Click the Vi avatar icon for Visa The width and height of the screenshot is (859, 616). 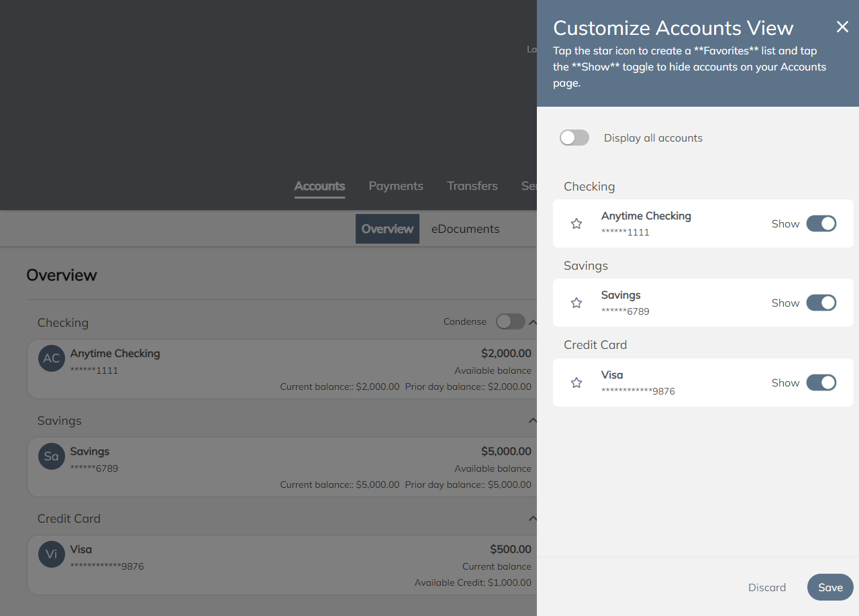click(x=52, y=554)
